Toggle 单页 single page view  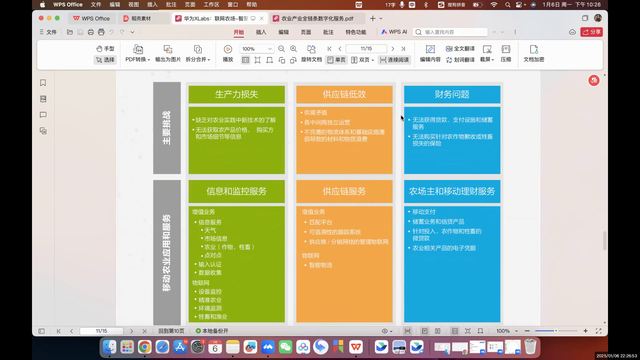click(336, 60)
